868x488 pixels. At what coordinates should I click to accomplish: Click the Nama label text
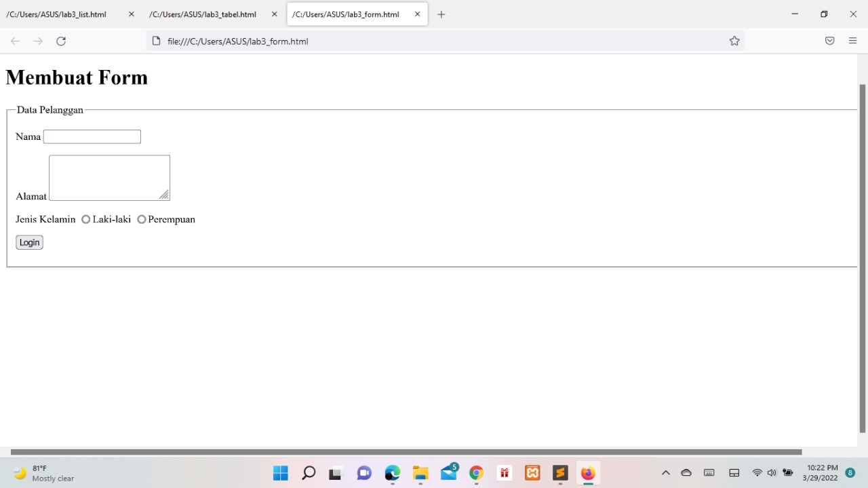point(28,136)
